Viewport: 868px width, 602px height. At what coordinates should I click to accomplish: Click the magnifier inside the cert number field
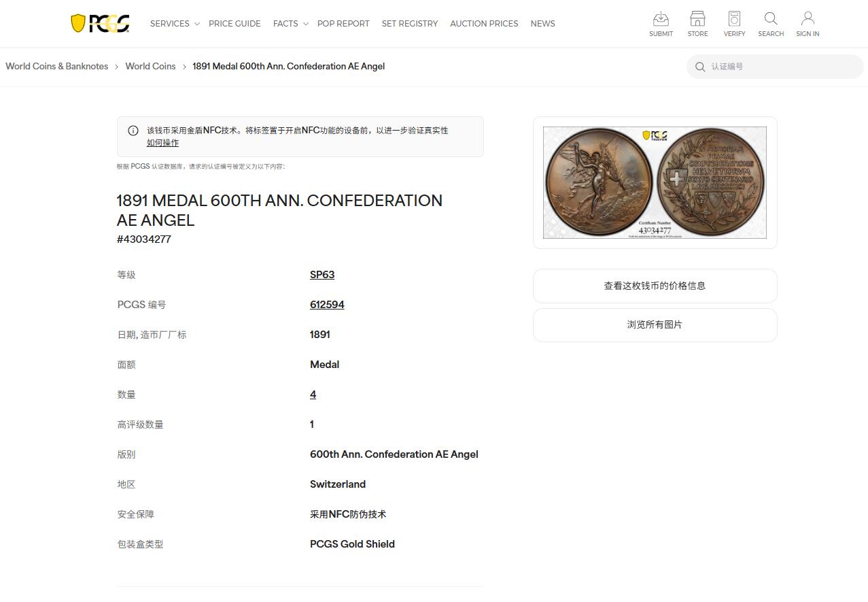click(x=700, y=67)
